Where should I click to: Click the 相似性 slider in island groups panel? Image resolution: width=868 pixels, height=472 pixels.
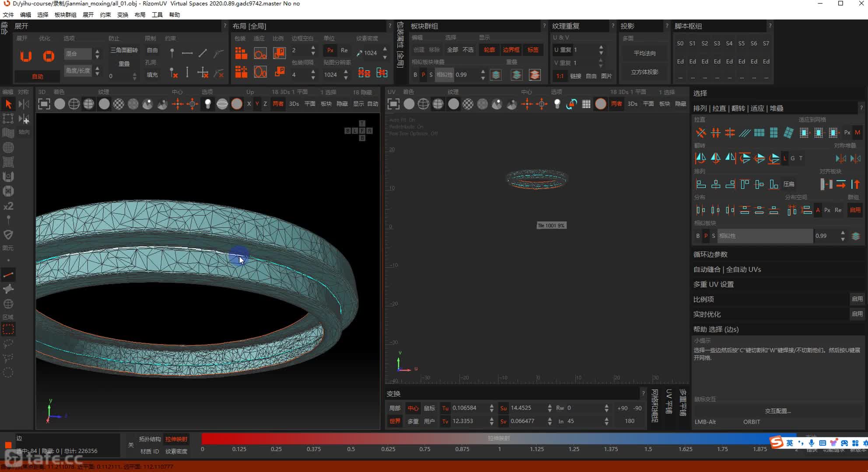[x=444, y=75]
